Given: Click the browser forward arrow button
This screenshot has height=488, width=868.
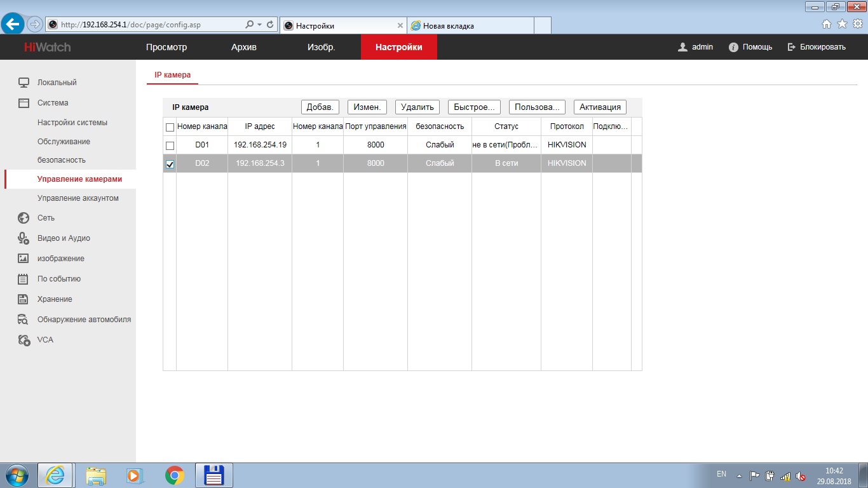Looking at the screenshot, I should [x=35, y=24].
